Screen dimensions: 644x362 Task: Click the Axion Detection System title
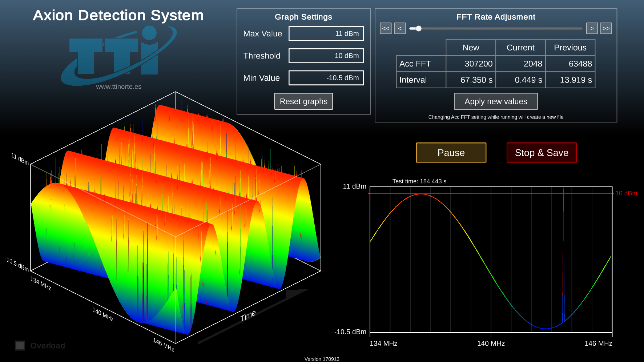118,15
